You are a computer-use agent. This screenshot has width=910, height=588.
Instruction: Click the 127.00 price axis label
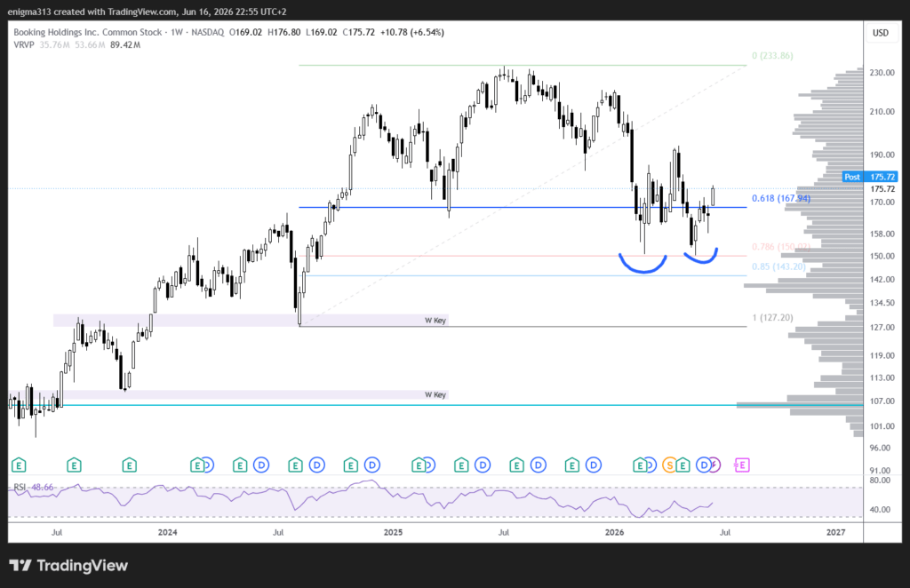click(x=882, y=327)
